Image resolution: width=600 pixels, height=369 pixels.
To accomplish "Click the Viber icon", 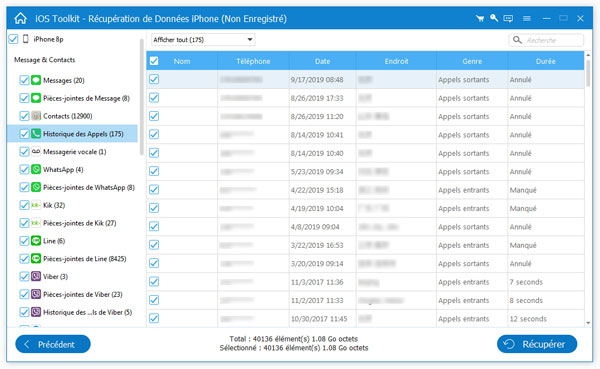I will pos(36,276).
